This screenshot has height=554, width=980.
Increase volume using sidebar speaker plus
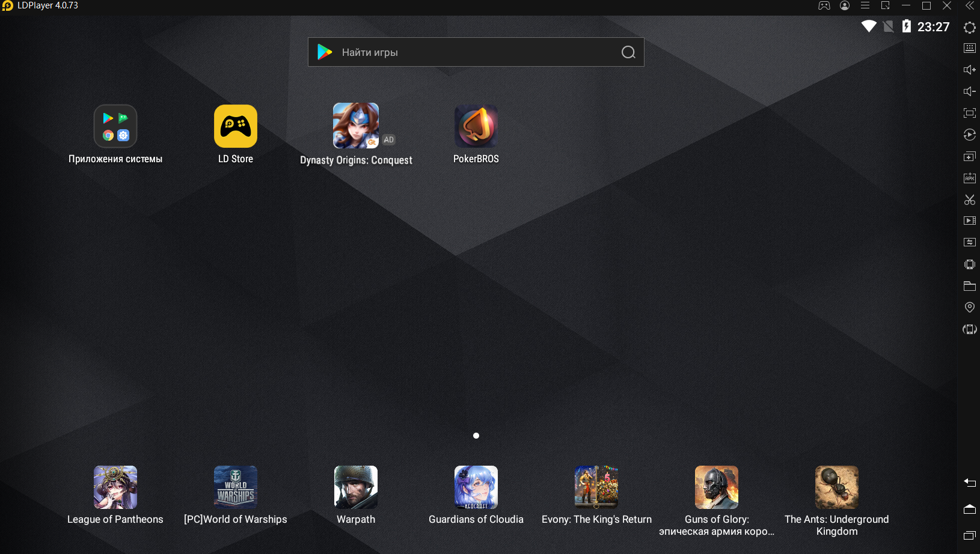[970, 70]
